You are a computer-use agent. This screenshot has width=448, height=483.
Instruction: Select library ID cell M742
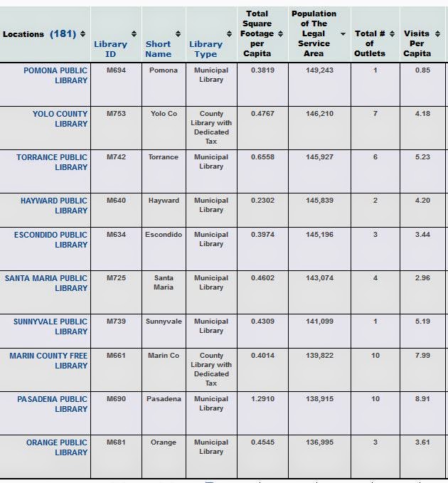pyautogui.click(x=116, y=157)
